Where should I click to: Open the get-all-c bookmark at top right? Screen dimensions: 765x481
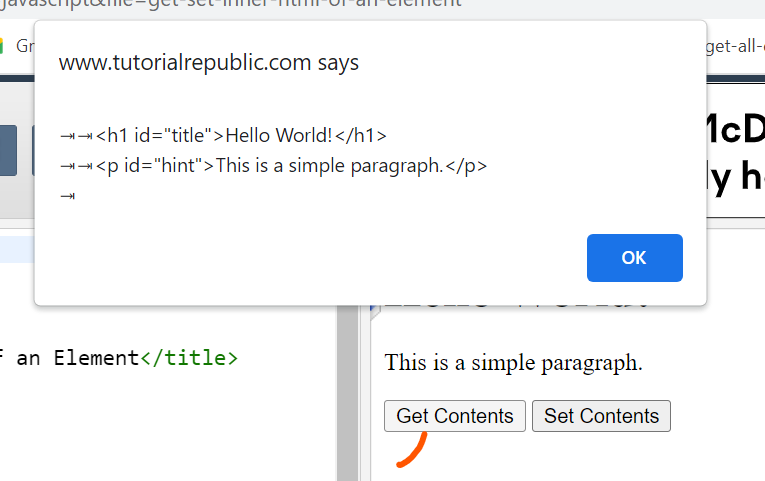point(734,46)
